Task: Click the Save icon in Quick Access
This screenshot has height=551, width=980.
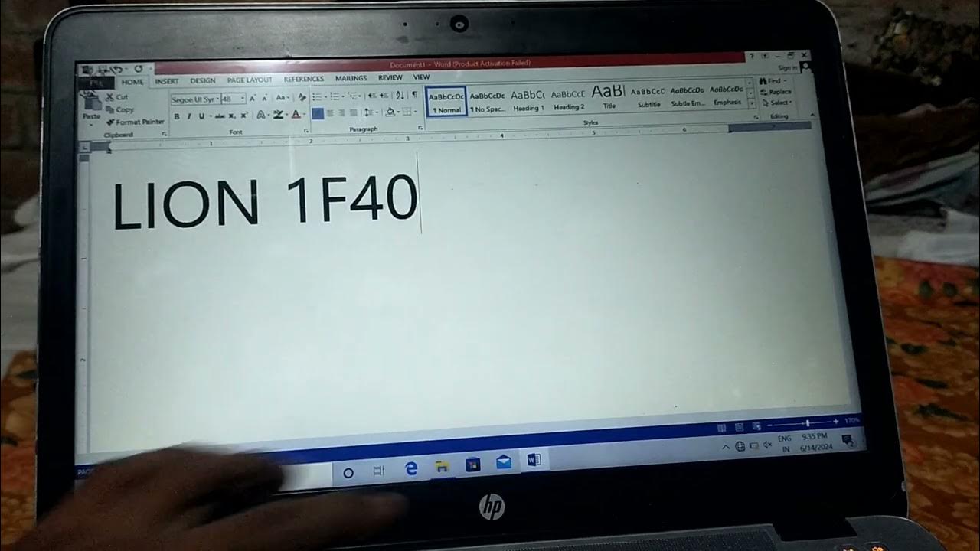Action: (x=103, y=69)
